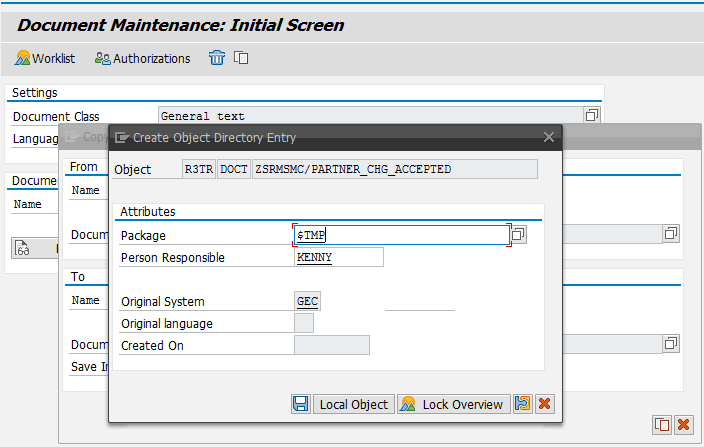Click the Copy icon in the toolbar
The height and width of the screenshot is (447, 704).
point(241,58)
